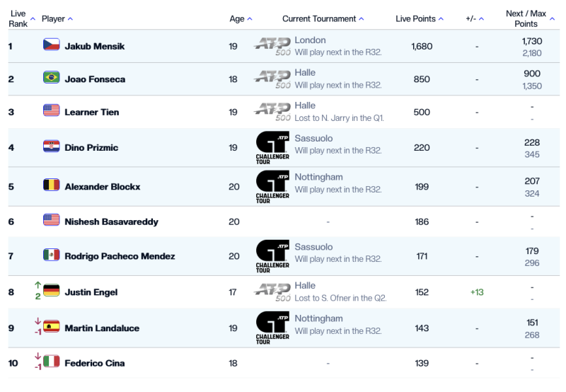The image size is (566, 392).
Task: Click the Belgian flag beside Alexander Blockx
Action: pyautogui.click(x=51, y=185)
